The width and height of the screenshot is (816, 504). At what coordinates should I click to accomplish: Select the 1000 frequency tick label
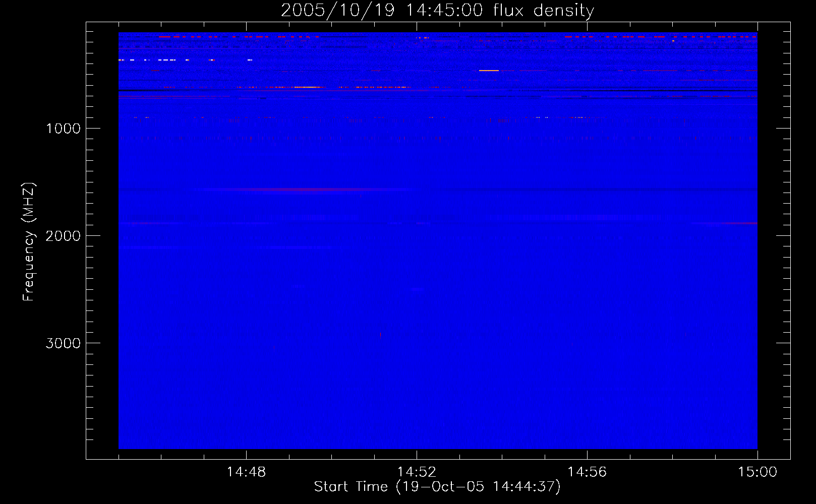point(63,129)
